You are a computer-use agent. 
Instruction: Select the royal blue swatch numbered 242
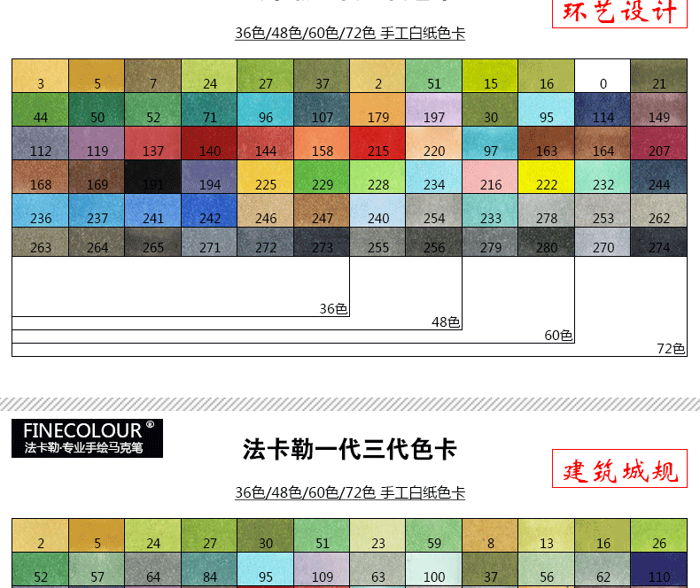click(x=209, y=211)
